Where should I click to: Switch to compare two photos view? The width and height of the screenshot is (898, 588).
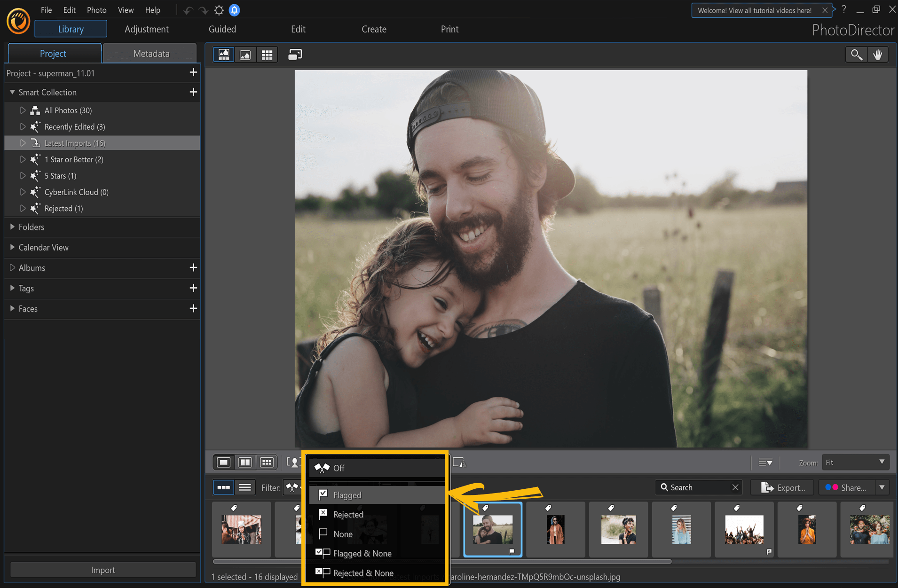click(245, 462)
